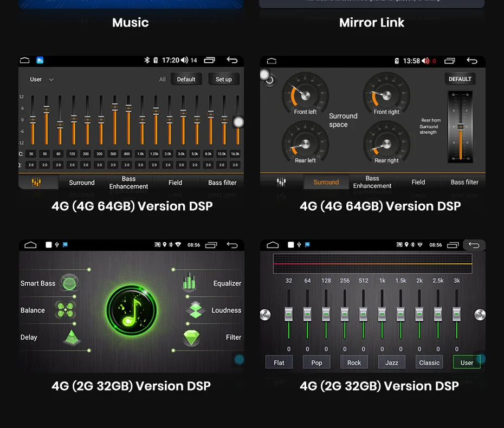Select the Jazz preset
This screenshot has height=428, width=504.
[391, 362]
